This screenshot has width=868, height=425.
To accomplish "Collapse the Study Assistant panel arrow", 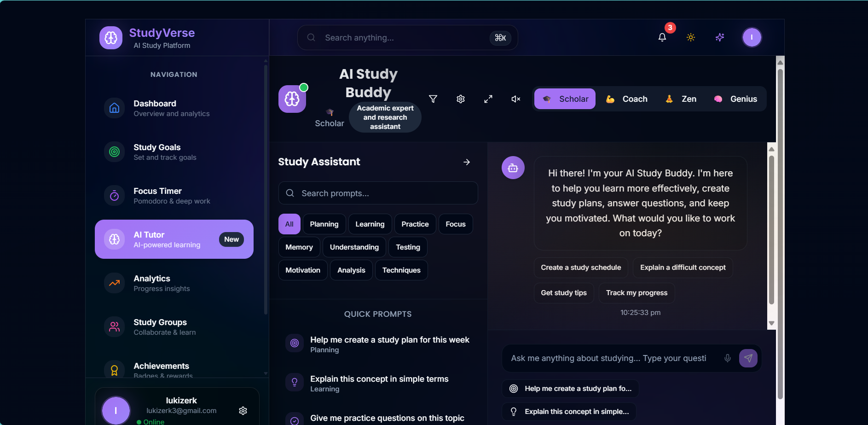I will click(467, 162).
